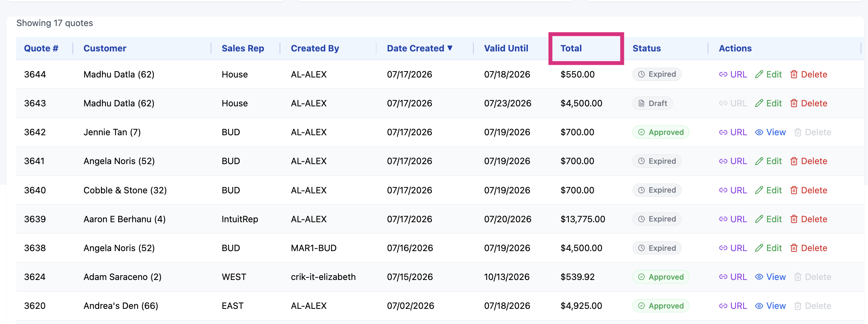Select the Aaron E Berhanu (4) customer cell
This screenshot has width=868, height=324.
click(125, 219)
